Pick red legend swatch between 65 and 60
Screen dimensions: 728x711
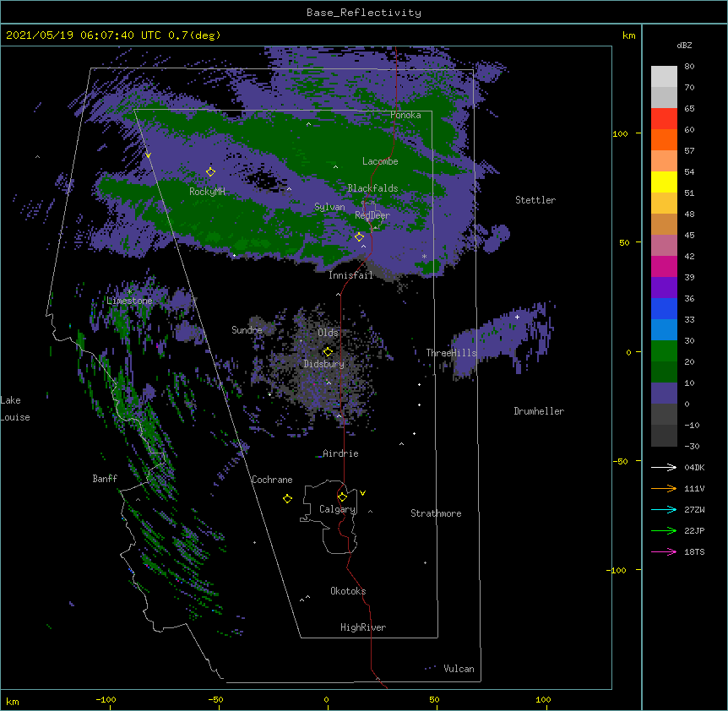(x=664, y=118)
